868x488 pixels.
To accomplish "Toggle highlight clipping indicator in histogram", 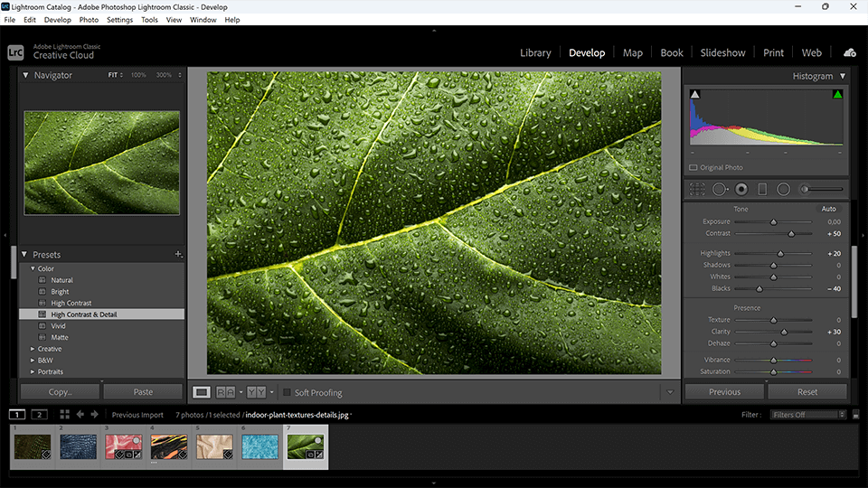I will tap(837, 95).
